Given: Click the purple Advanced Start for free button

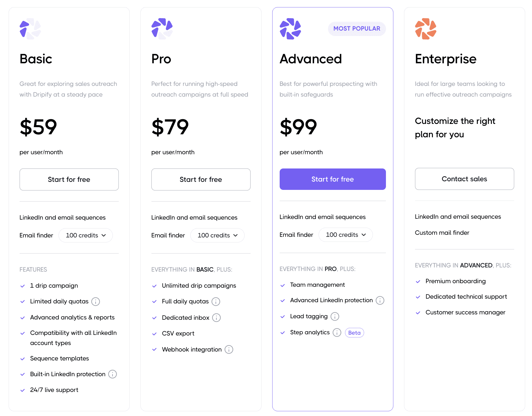Looking at the screenshot, I should (332, 179).
